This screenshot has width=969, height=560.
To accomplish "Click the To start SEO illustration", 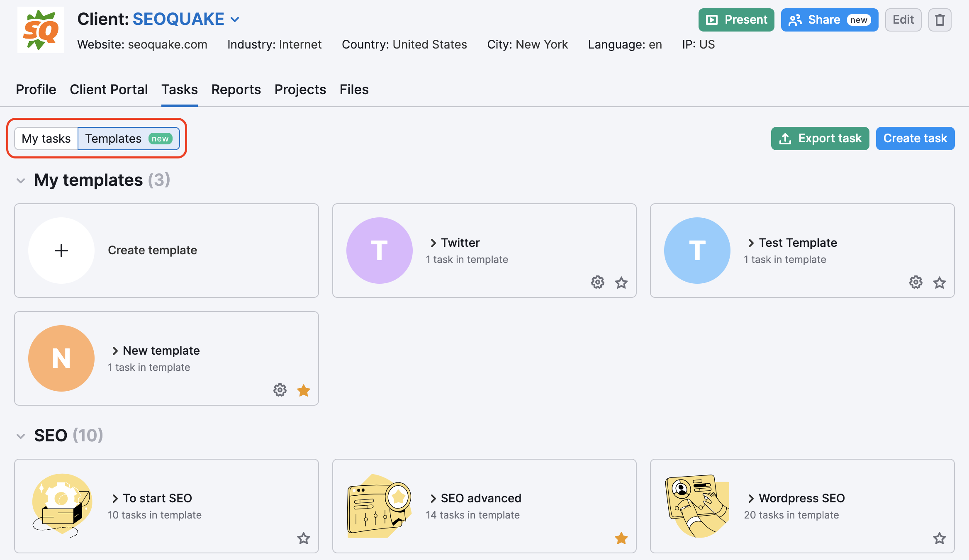I will 61,505.
